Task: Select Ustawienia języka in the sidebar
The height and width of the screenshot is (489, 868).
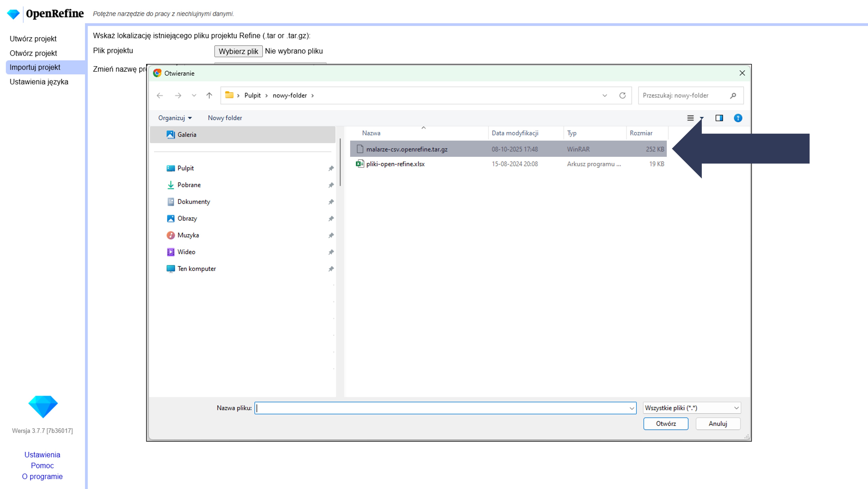Action: point(39,82)
